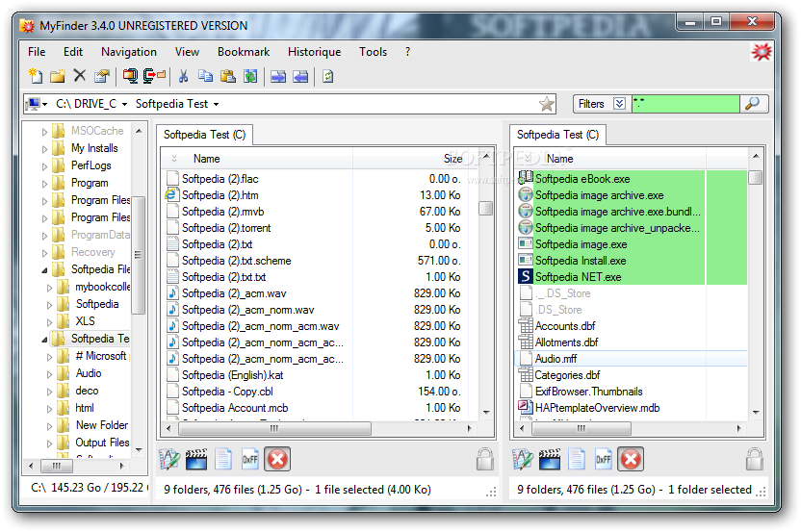The width and height of the screenshot is (801, 532).
Task: Click the Filters dropdown checkbox
Action: click(619, 104)
